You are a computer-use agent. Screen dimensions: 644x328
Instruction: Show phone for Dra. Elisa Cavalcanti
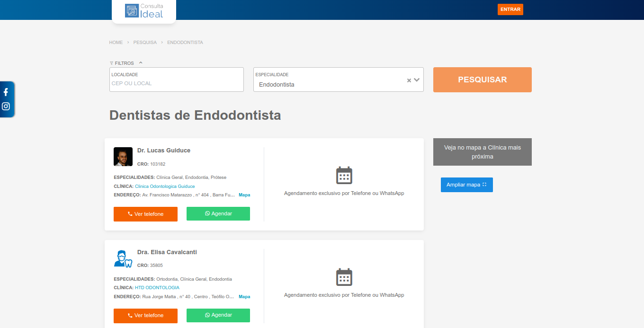pos(145,316)
